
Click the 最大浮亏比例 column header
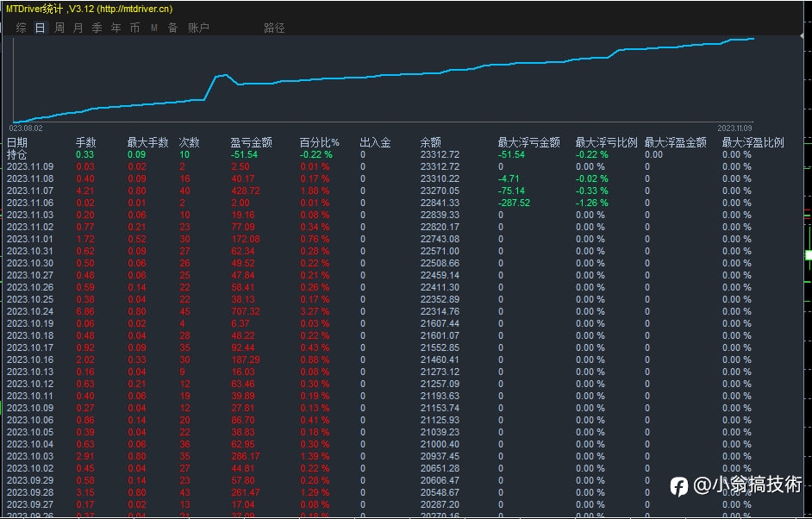[x=606, y=142]
